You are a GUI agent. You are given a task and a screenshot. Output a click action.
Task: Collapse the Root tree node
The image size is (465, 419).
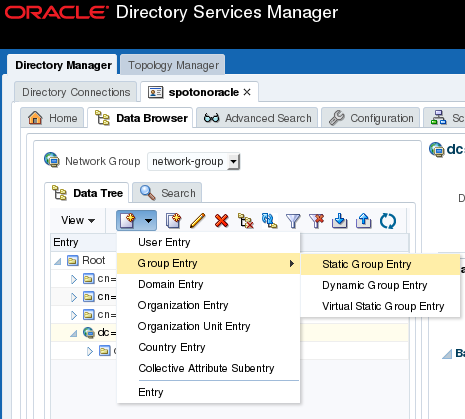point(58,261)
